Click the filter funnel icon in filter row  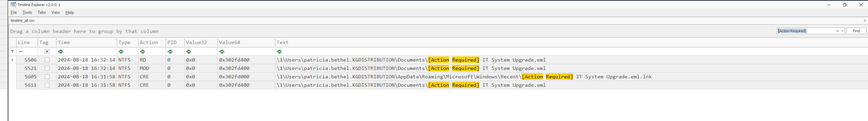13,52
